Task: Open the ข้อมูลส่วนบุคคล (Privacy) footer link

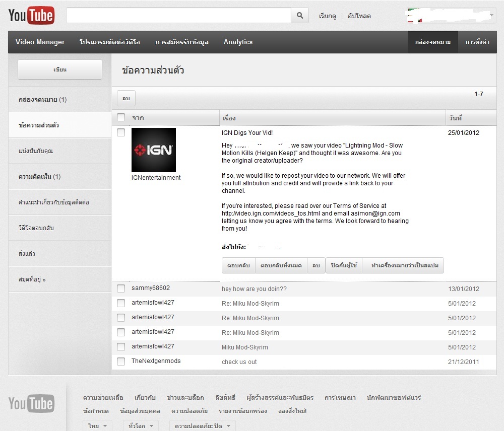Action: pyautogui.click(x=140, y=411)
